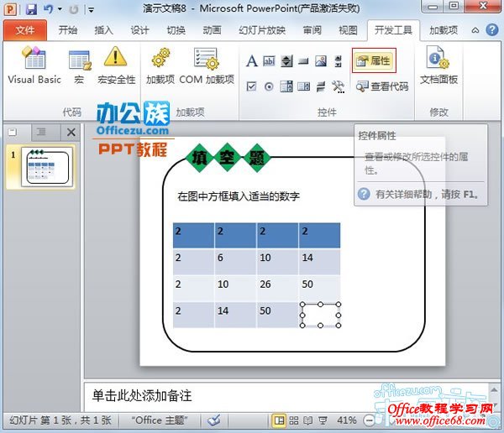Click the table cell showing 26
The width and height of the screenshot is (504, 433).
277,288
